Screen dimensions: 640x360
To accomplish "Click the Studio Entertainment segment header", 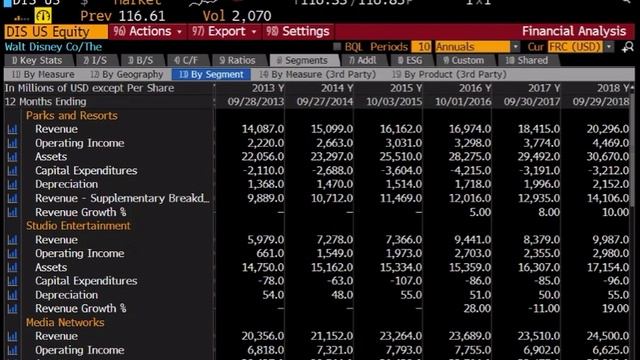I will point(78,226).
